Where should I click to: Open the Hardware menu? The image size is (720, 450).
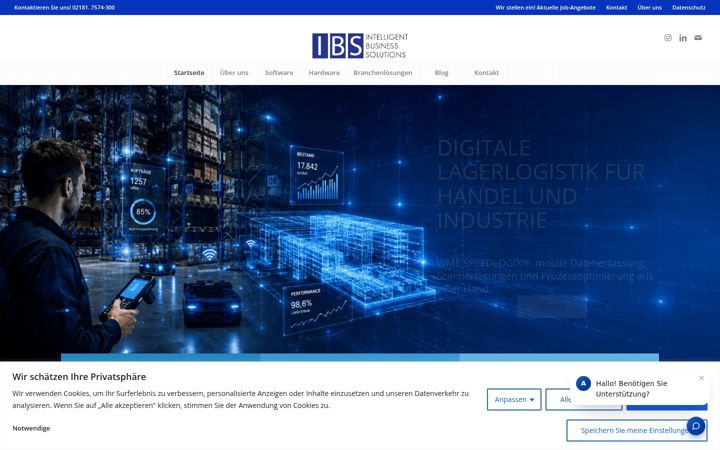point(324,73)
